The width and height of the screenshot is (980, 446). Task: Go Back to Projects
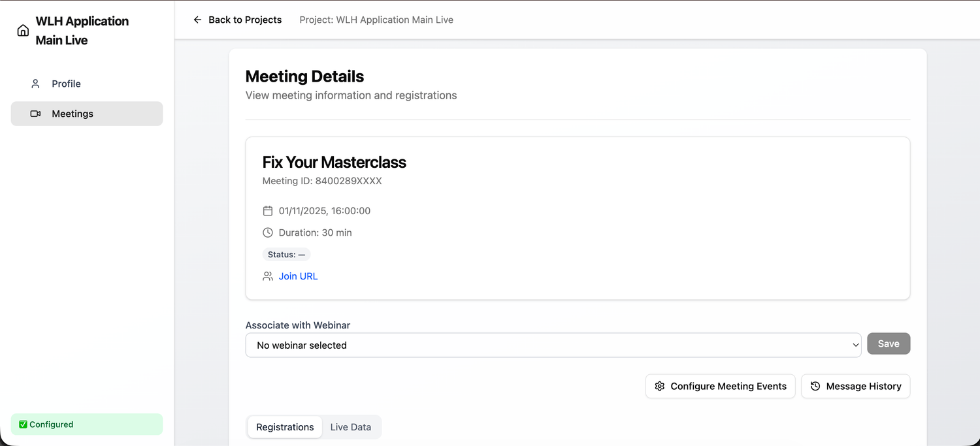pyautogui.click(x=244, y=20)
